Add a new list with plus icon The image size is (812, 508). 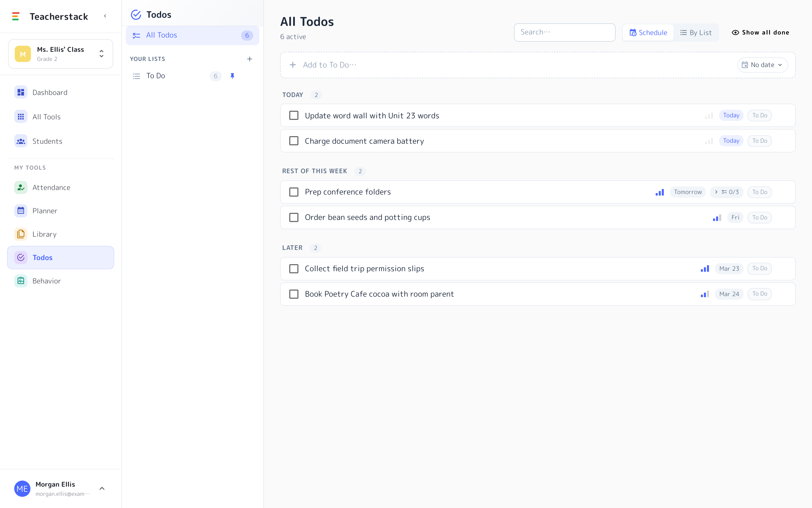[250, 59]
